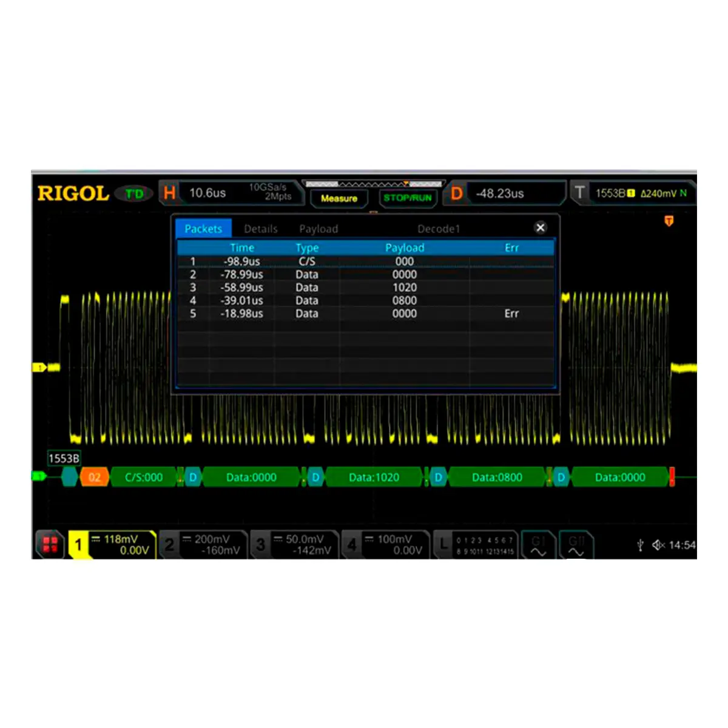The width and height of the screenshot is (728, 728).
Task: Click the muted speaker sound icon
Action: coord(658,545)
